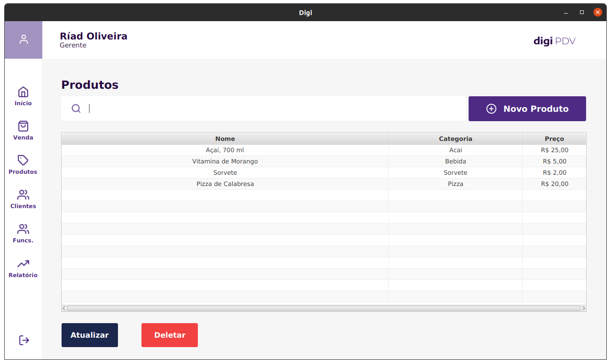Click the Venda label in the sidebar
611x364 pixels.
point(23,138)
